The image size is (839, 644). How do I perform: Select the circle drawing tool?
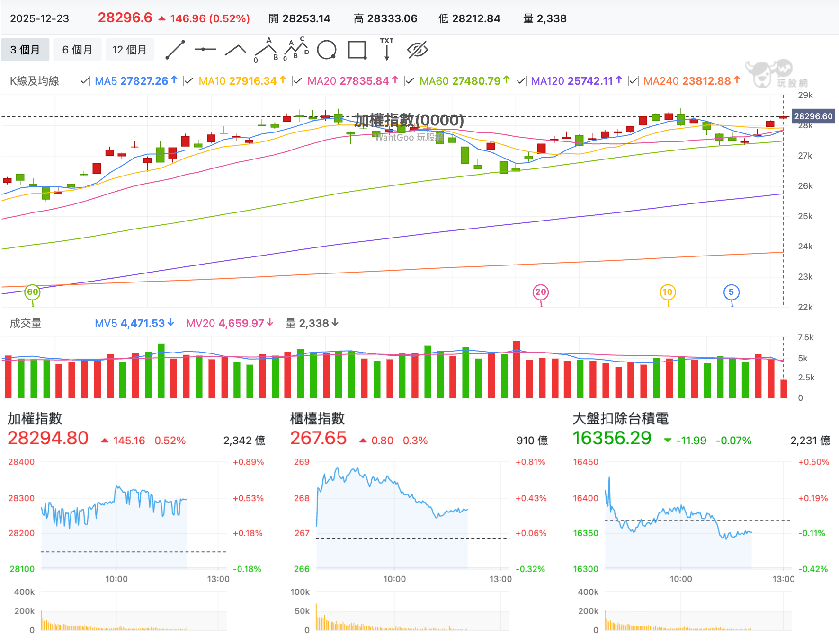click(327, 50)
